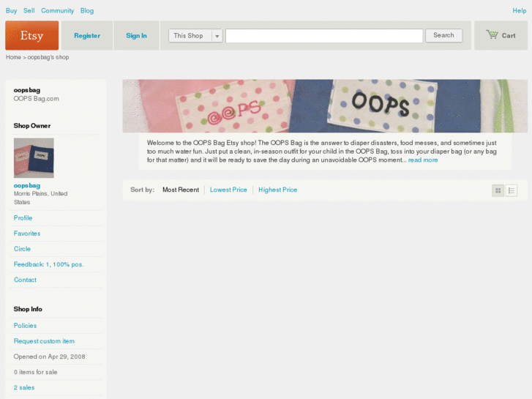Click 'Morris Plains, United States' location text

(x=40, y=198)
